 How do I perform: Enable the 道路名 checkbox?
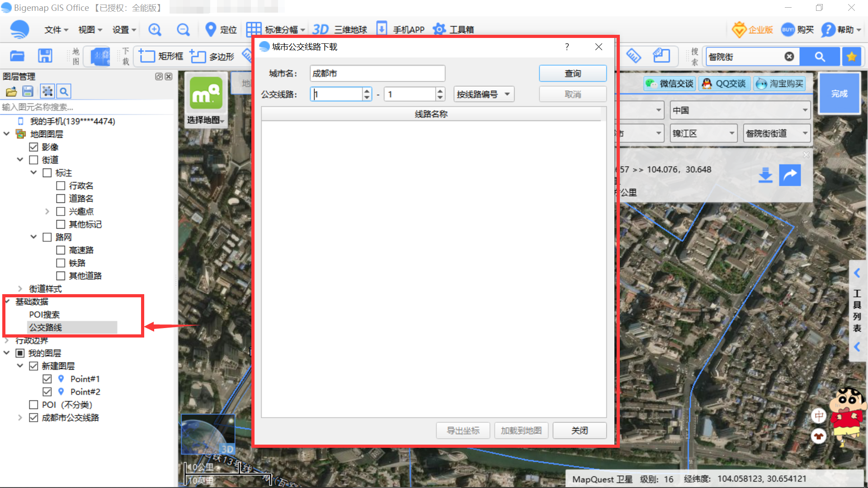(61, 198)
